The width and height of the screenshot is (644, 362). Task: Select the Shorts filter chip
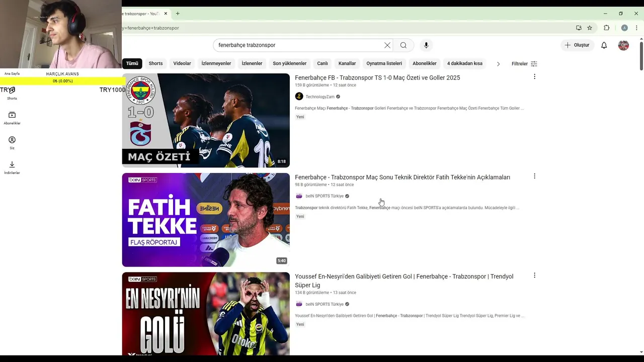point(155,64)
